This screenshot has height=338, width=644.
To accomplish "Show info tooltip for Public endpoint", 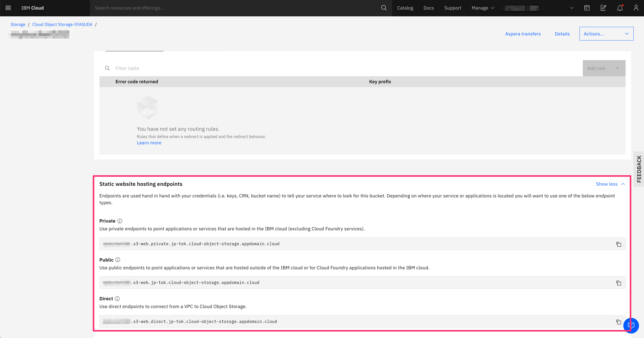I will click(x=118, y=260).
